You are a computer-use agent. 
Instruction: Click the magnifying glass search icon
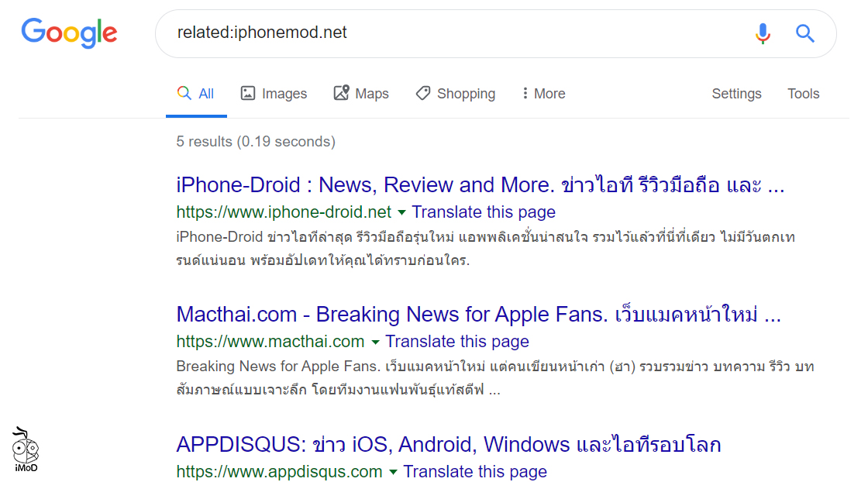(x=804, y=33)
